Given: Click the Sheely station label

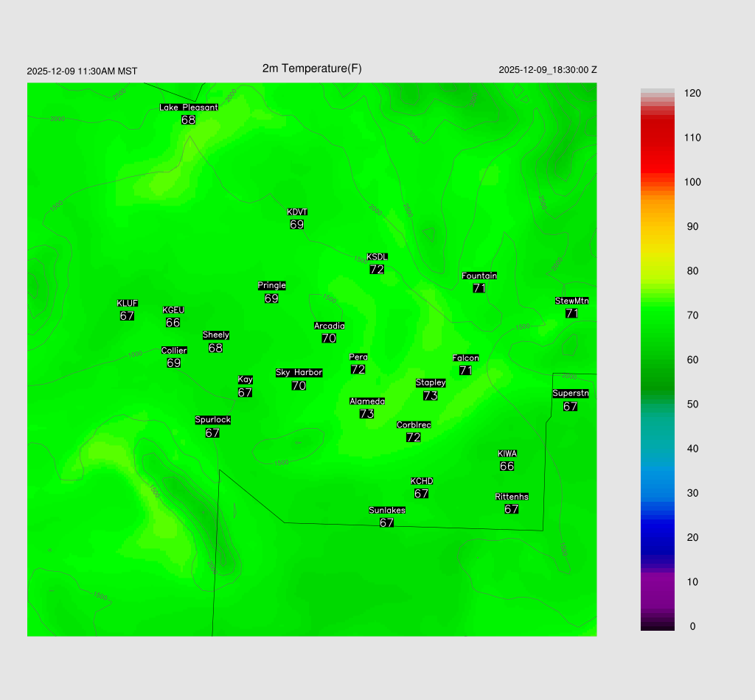Looking at the screenshot, I should [x=215, y=335].
